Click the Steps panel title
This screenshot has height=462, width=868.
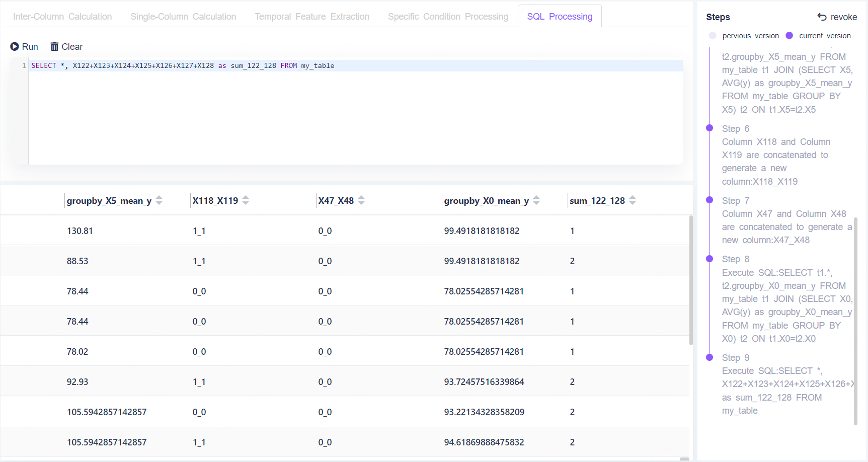point(718,17)
